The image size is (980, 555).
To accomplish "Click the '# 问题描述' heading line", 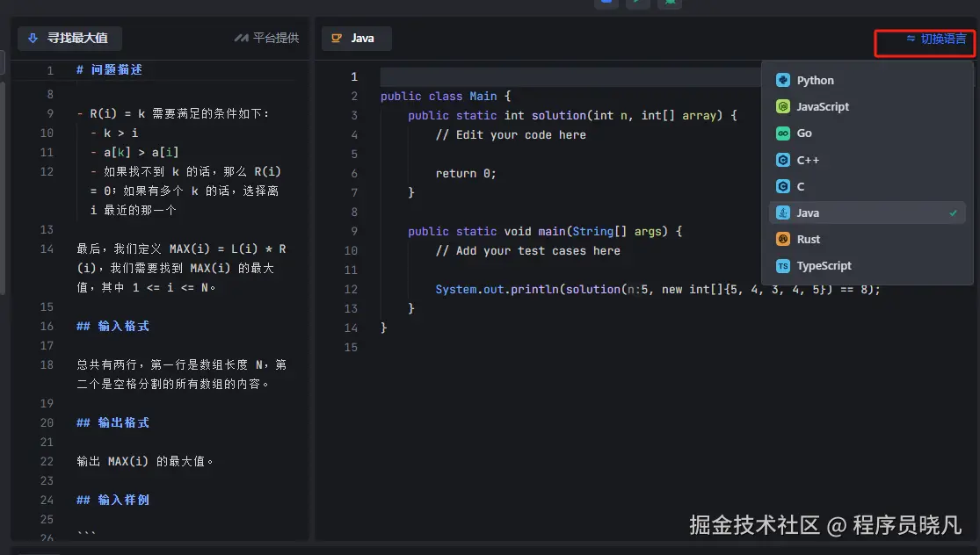I will pyautogui.click(x=109, y=70).
